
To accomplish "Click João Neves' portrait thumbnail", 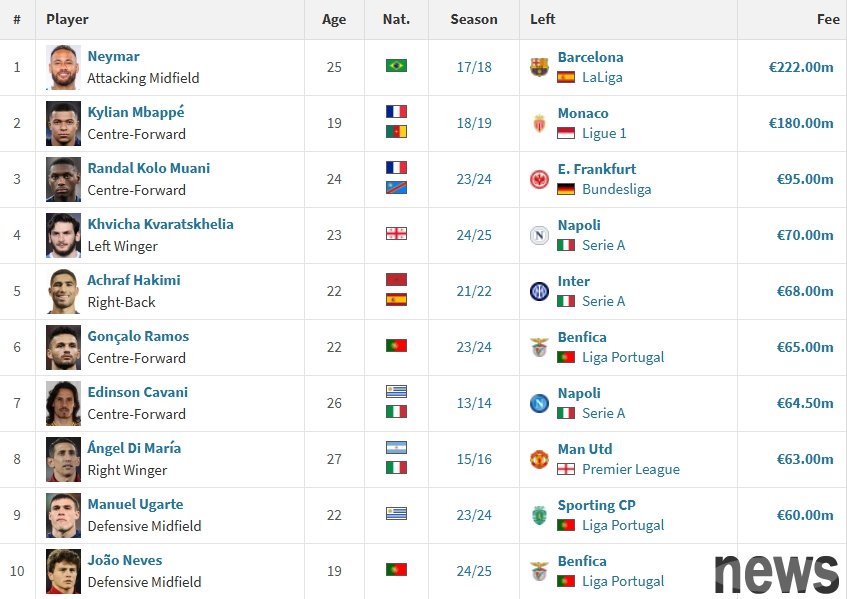I will [x=63, y=571].
